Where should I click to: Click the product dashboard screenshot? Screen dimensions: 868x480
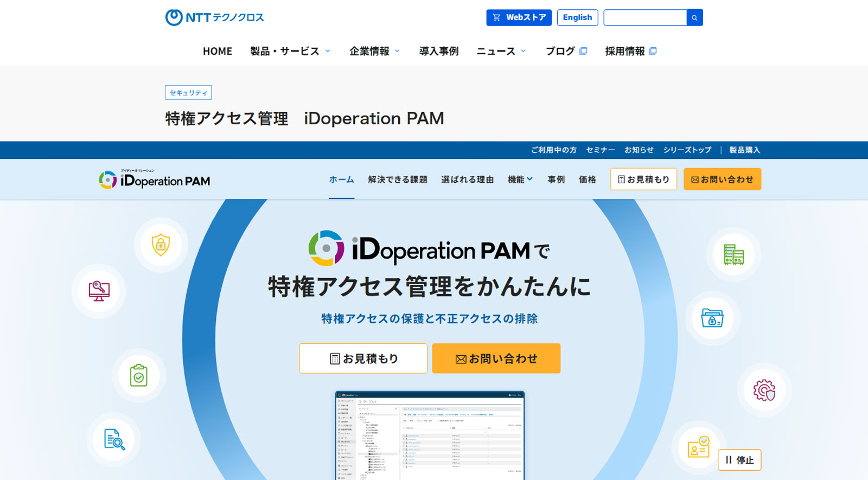click(x=430, y=436)
